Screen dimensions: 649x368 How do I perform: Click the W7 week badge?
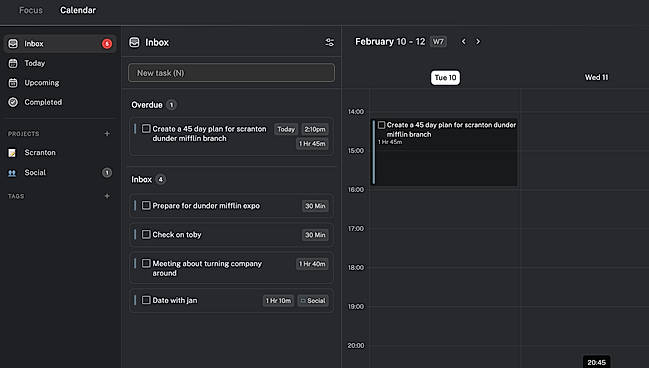pyautogui.click(x=438, y=41)
